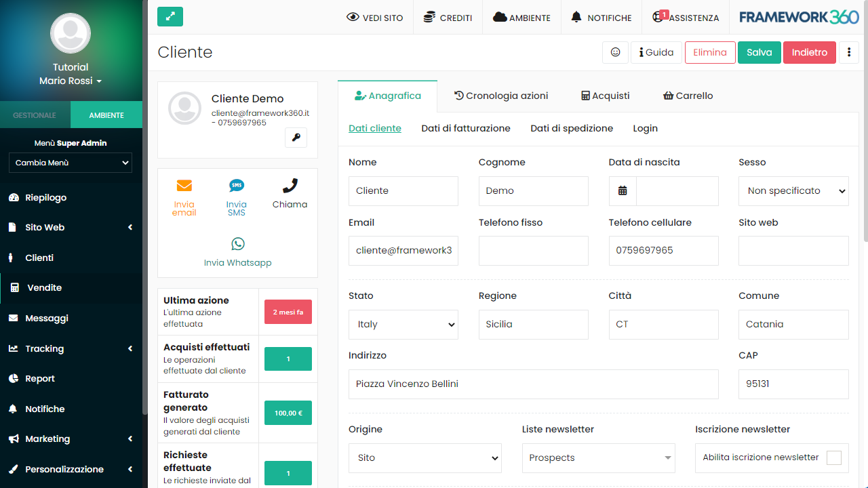This screenshot has width=868, height=488.
Task: Click the Invia SMS bubble icon
Action: 237,186
